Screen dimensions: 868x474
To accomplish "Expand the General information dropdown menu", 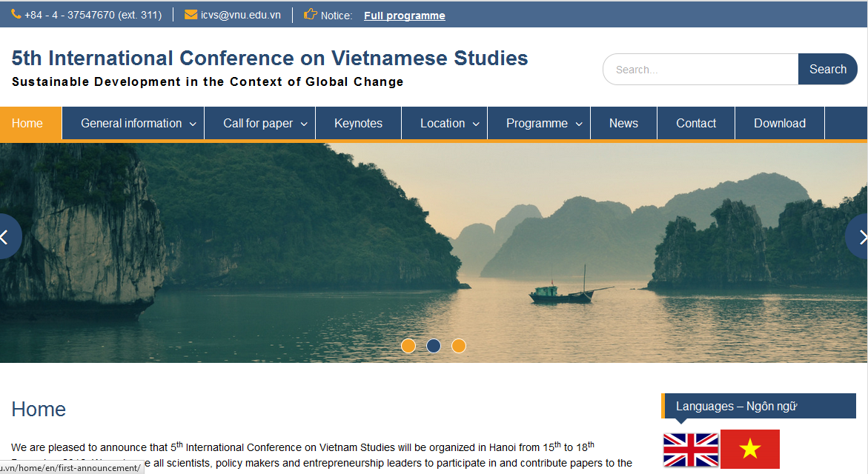I will click(x=138, y=124).
